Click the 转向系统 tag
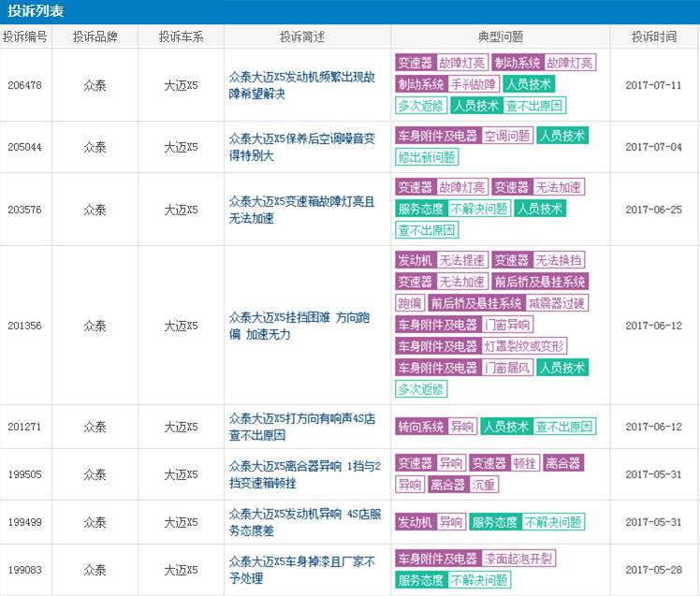This screenshot has width=700, height=596. pos(421,427)
